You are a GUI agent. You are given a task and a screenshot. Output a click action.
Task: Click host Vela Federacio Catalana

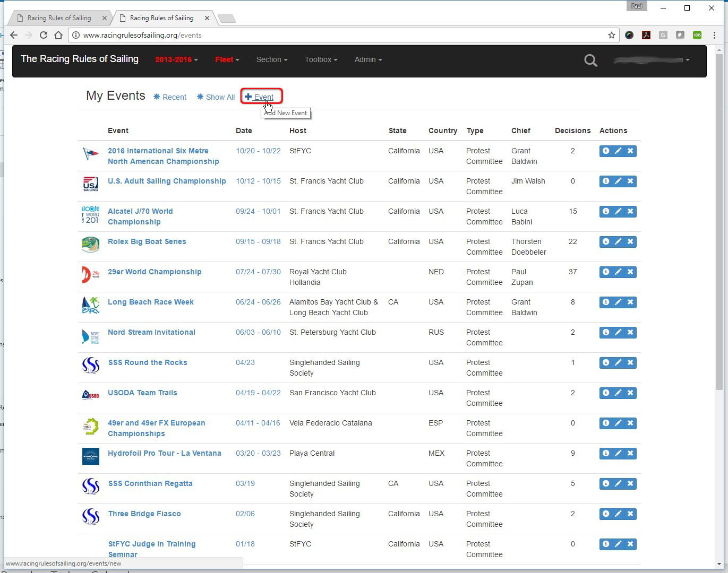tap(330, 423)
